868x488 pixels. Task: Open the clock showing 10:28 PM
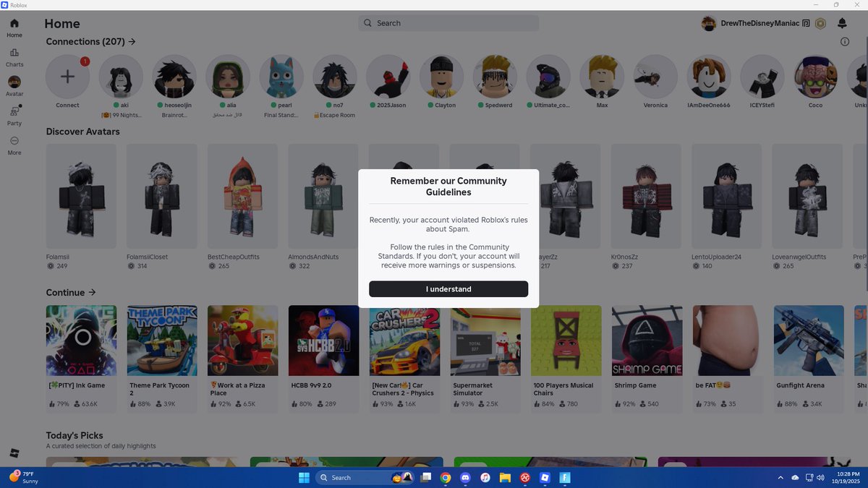point(845,477)
